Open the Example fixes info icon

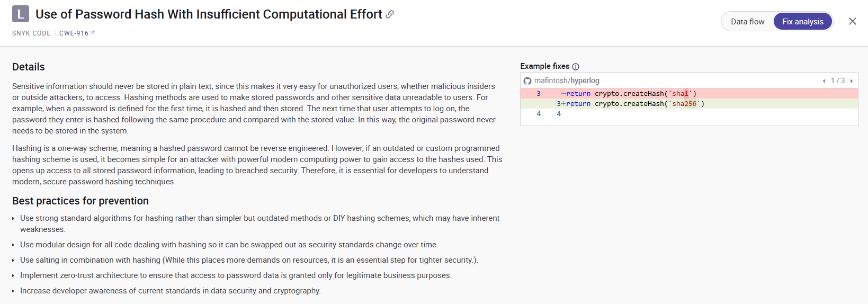[x=576, y=67]
